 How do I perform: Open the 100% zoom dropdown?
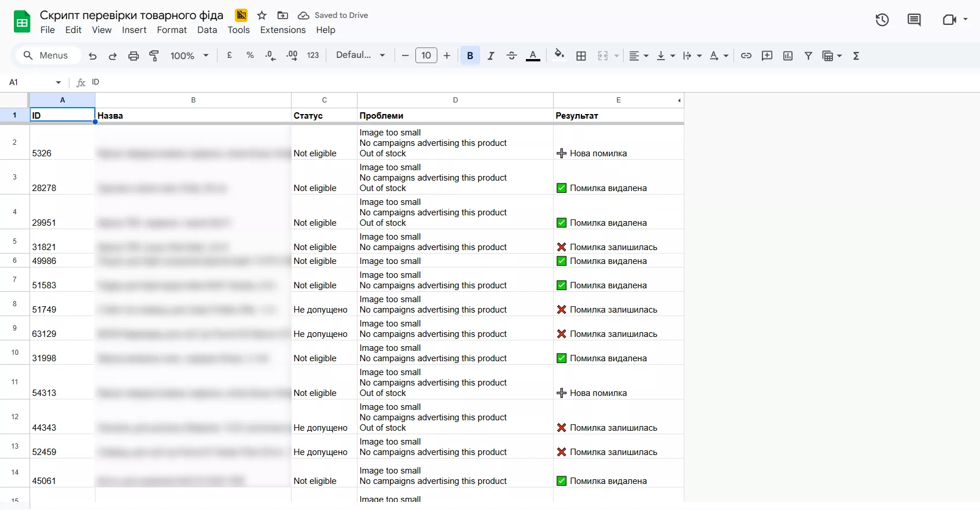click(189, 56)
